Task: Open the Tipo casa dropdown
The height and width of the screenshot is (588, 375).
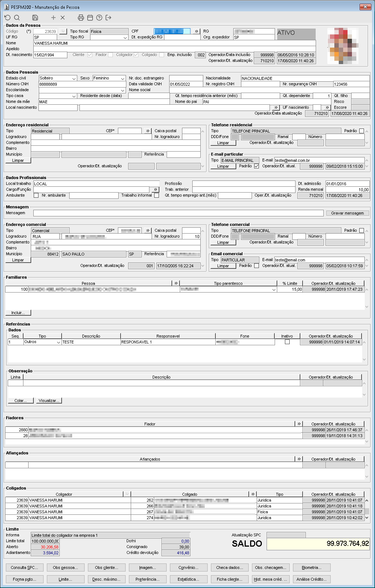Action: point(74,96)
